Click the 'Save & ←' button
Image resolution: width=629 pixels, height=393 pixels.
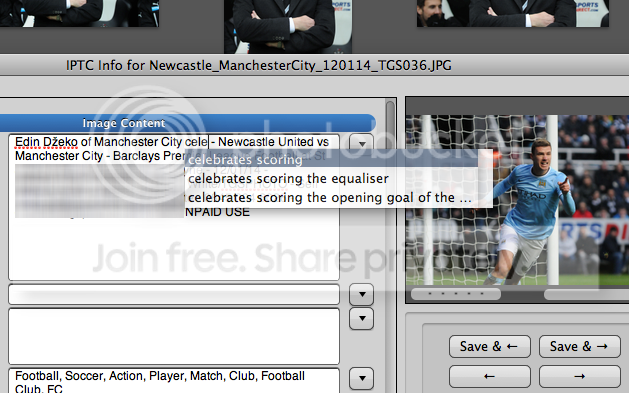[x=489, y=346]
